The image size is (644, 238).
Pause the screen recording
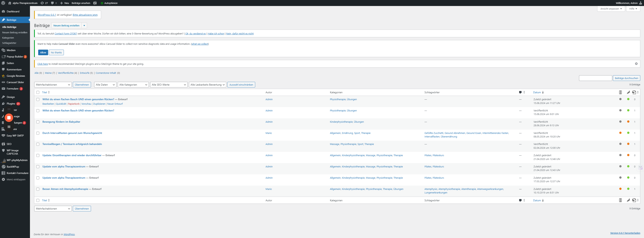click(x=9, y=127)
